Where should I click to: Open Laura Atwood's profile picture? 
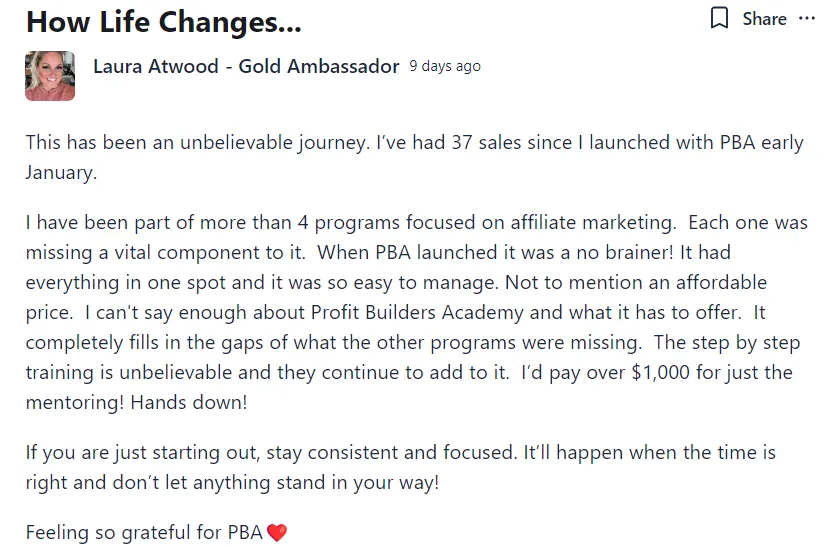[50, 76]
